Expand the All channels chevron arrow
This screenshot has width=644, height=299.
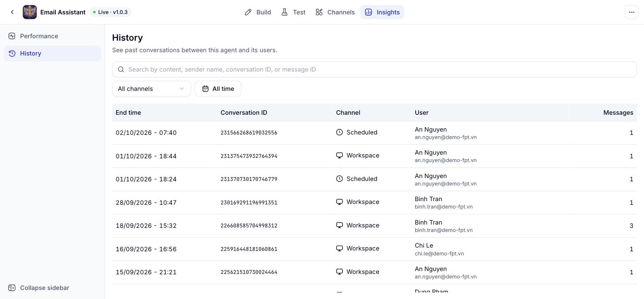(182, 89)
